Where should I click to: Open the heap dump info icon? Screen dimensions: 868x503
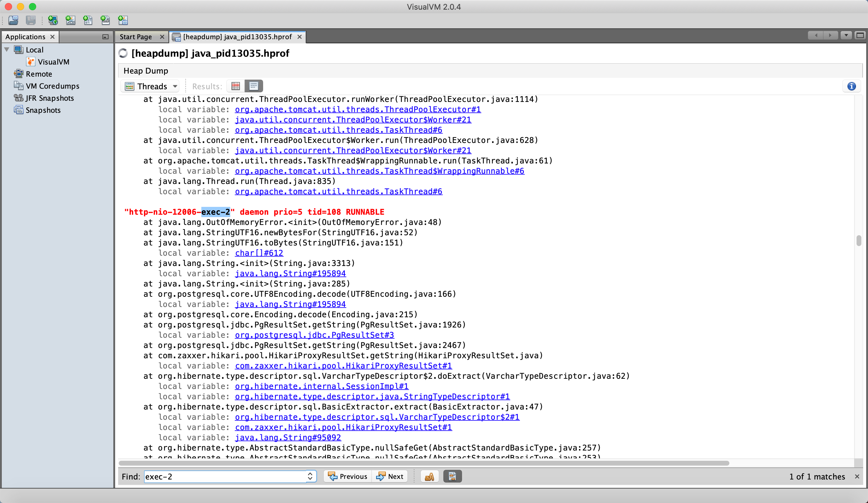coord(851,87)
